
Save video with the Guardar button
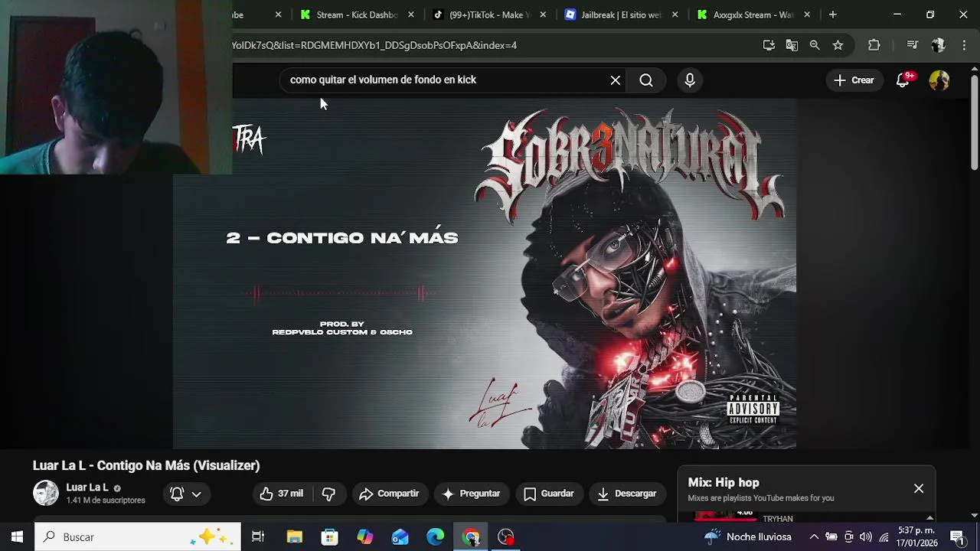tap(549, 494)
